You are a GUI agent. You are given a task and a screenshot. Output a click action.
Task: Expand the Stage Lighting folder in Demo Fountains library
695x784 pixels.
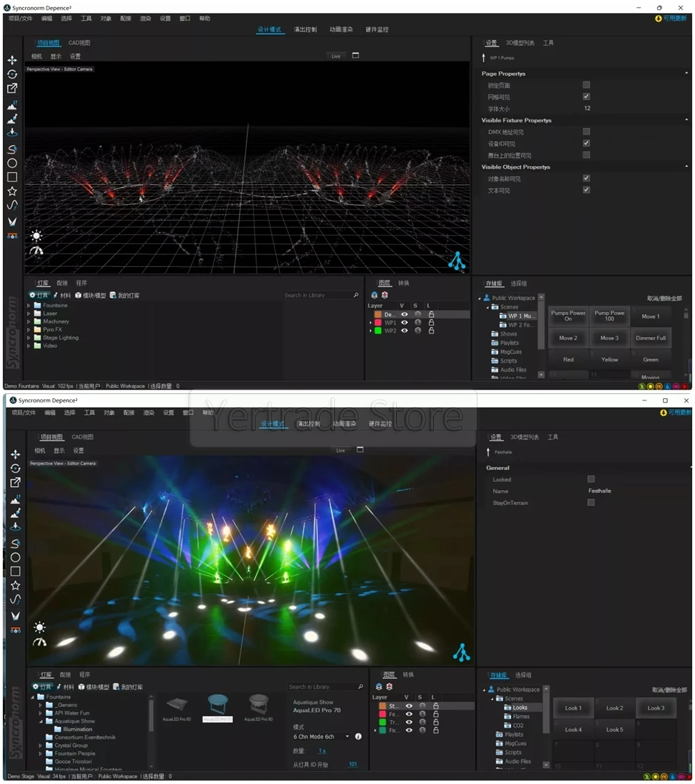tap(28, 338)
